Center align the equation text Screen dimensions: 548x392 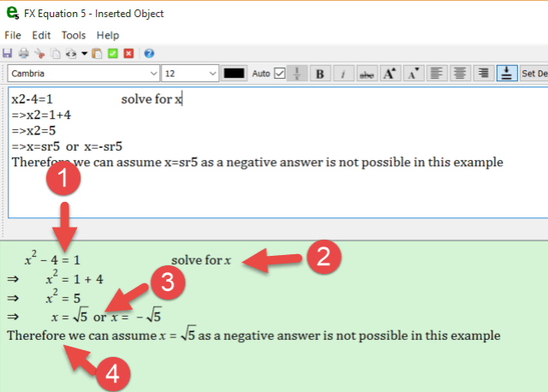coord(460,74)
